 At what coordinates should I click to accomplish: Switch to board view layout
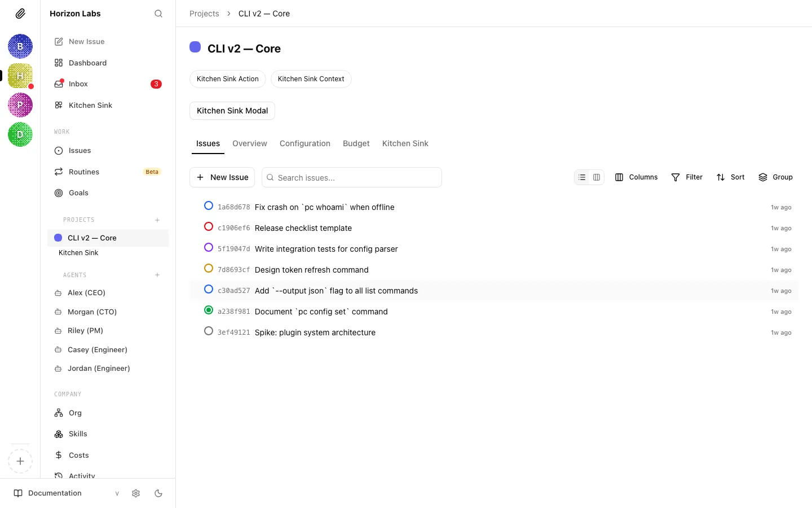[x=597, y=177]
